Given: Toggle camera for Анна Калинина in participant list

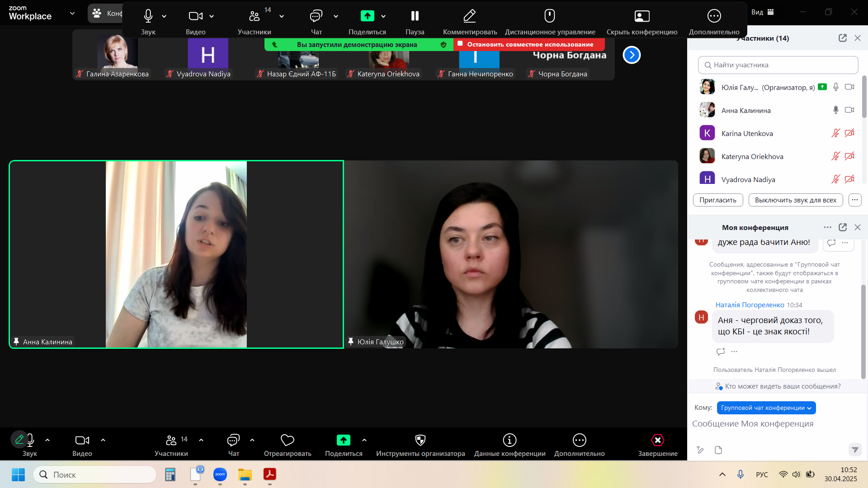Looking at the screenshot, I should point(849,110).
